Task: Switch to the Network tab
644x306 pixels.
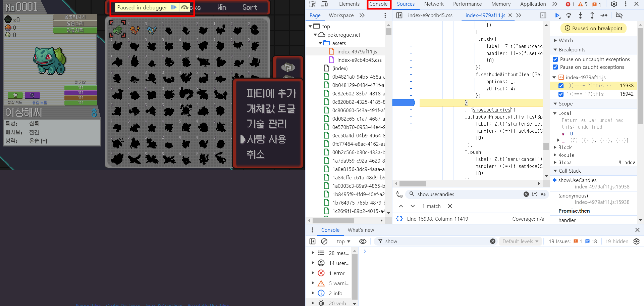Action: [434, 4]
